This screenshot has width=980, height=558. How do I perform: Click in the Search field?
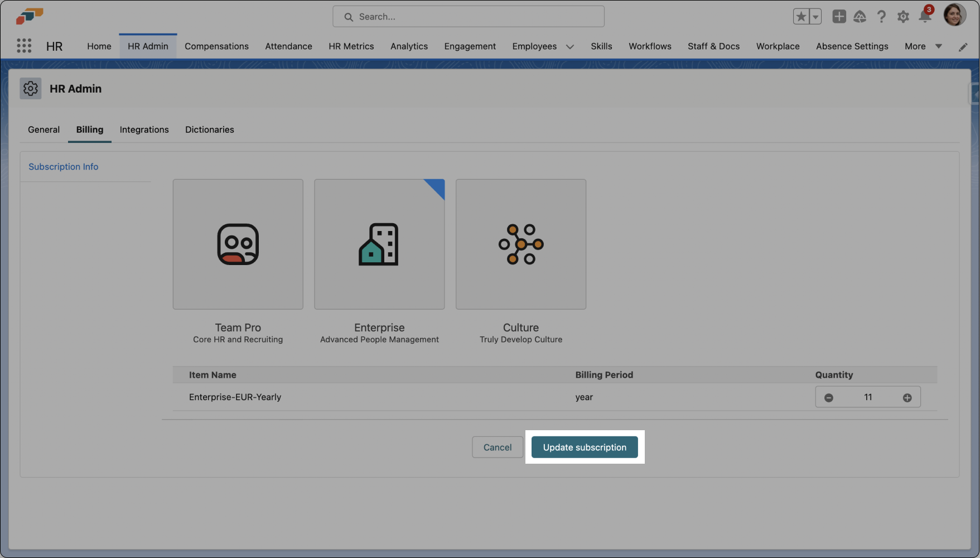[469, 17]
